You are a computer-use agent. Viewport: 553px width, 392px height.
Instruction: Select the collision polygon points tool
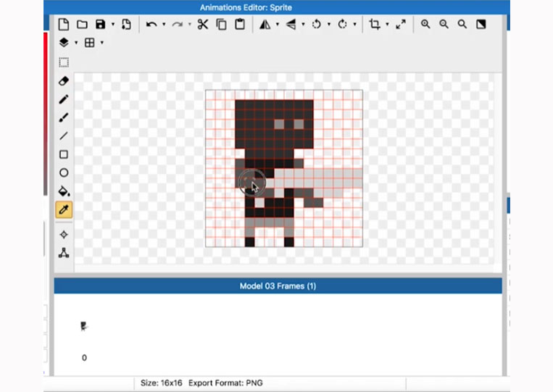point(64,253)
